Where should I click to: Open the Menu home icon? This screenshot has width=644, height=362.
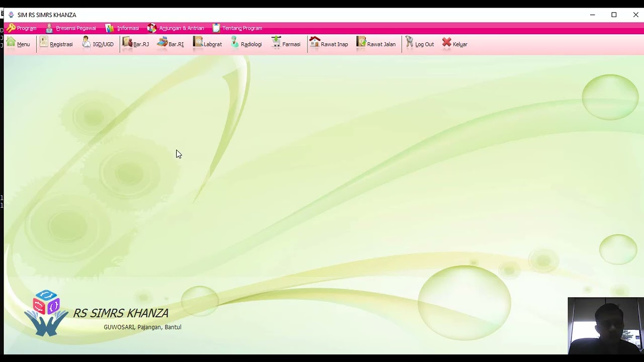coord(11,43)
